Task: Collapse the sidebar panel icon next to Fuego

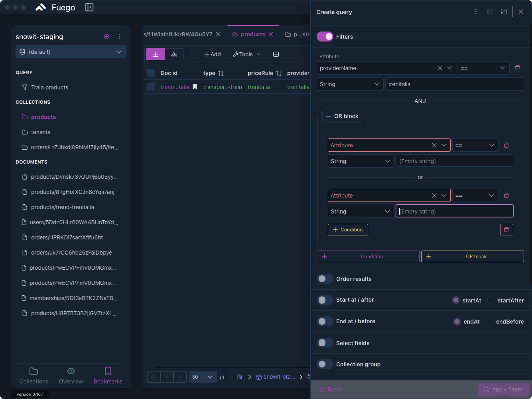Action: pyautogui.click(x=89, y=7)
